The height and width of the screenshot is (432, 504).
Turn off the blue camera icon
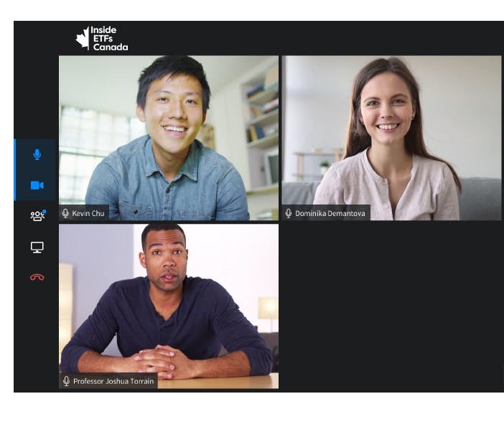point(37,185)
